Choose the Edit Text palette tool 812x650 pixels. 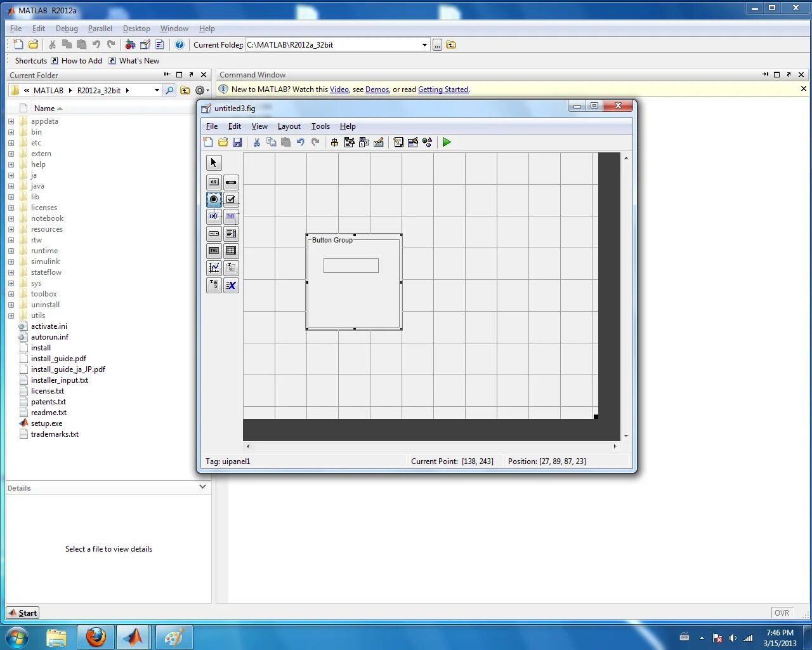(214, 216)
